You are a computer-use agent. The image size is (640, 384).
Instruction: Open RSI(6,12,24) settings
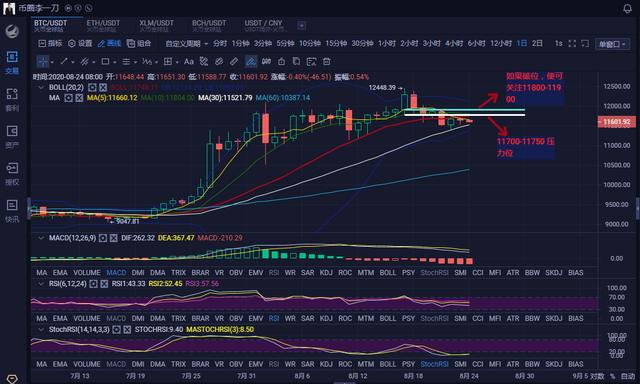click(93, 284)
